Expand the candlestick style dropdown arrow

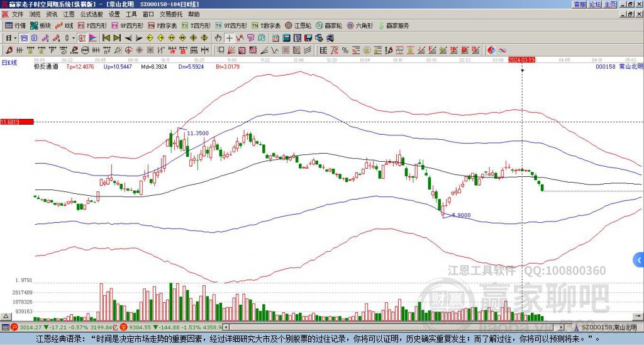point(74,38)
